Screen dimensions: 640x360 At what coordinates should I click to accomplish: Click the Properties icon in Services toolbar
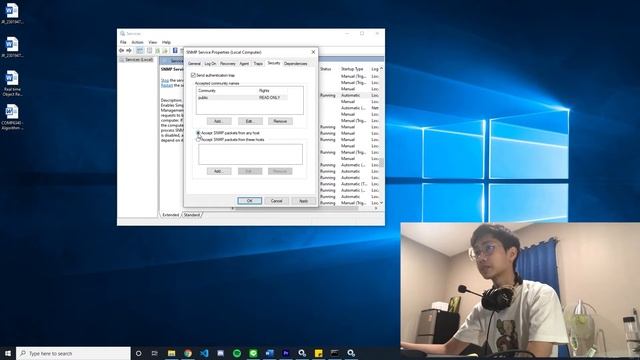point(149,51)
